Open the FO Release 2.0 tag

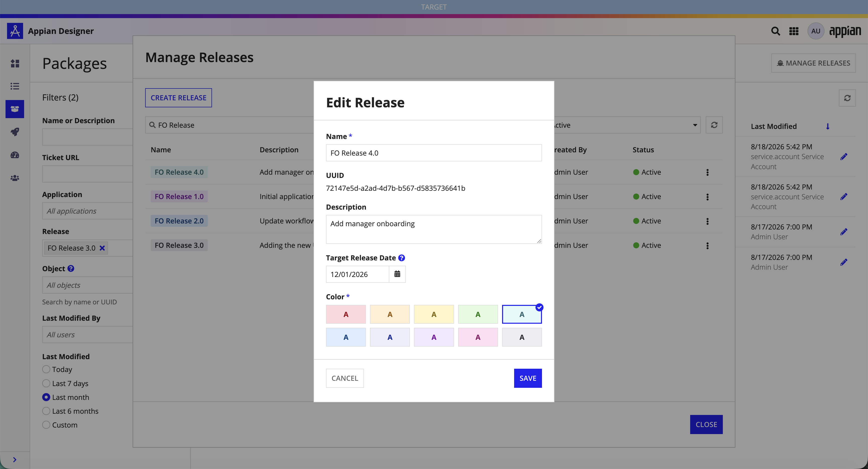click(x=179, y=221)
